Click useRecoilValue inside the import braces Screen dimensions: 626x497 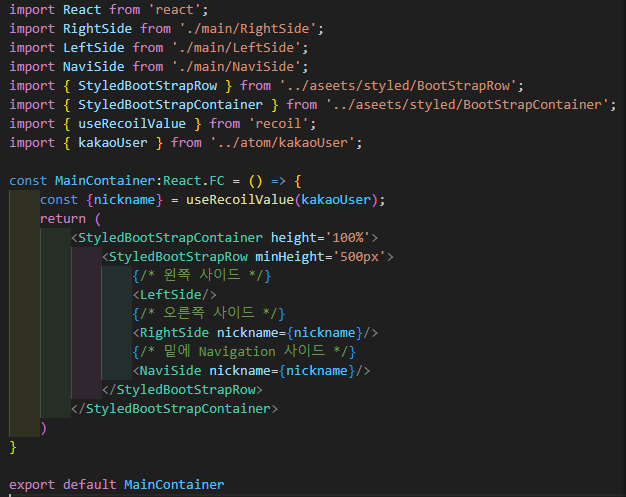point(132,124)
